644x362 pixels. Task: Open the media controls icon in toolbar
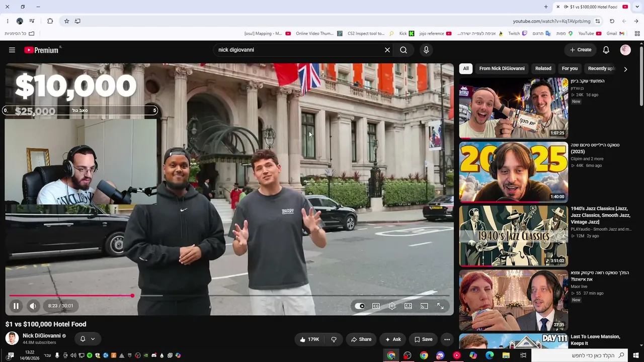click(x=32, y=21)
